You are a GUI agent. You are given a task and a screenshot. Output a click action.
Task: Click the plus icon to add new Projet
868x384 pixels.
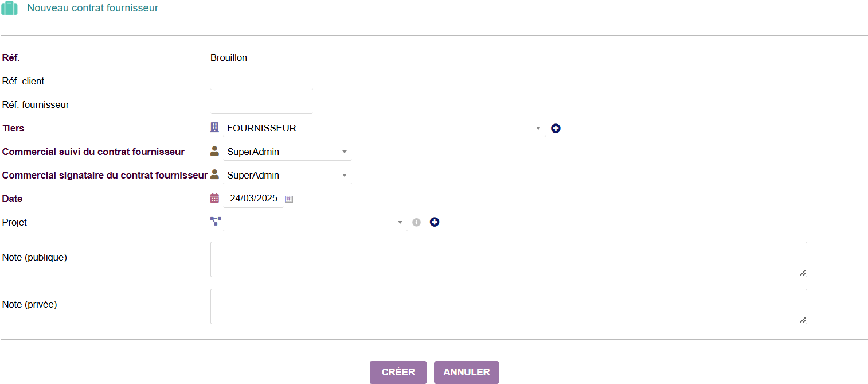(x=435, y=222)
